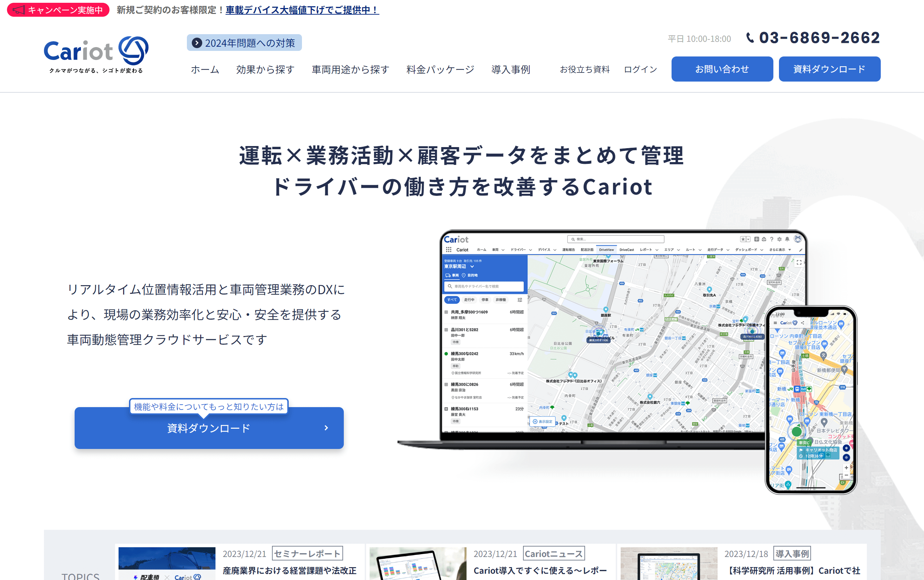Screen dimensions: 924x580
Task: Click the smartphone mockup image
Action: [x=811, y=400]
